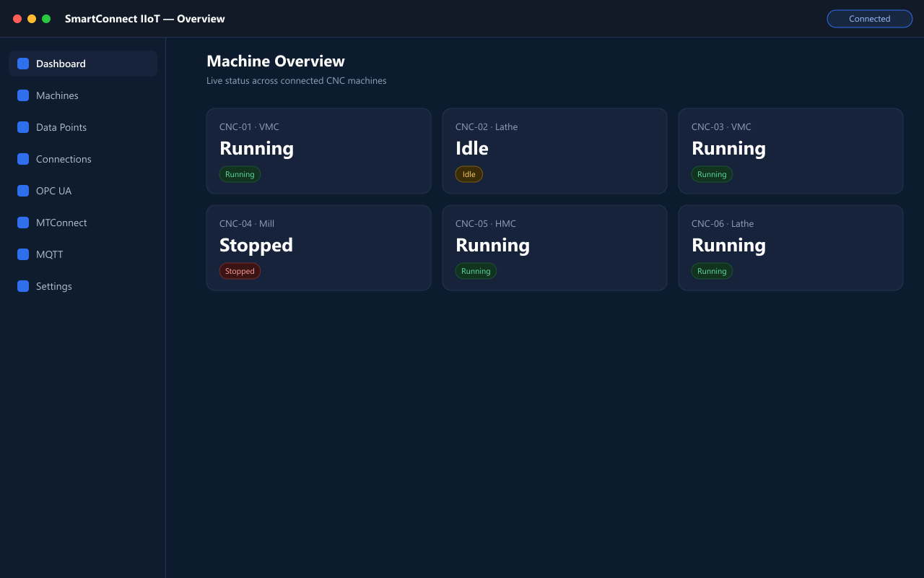Open the CNC-02 Lathe machine card
The image size is (924, 578).
(554, 151)
